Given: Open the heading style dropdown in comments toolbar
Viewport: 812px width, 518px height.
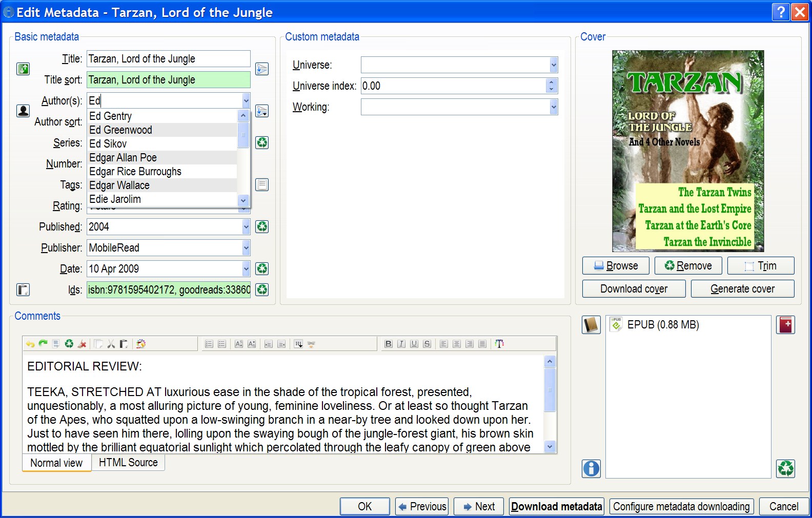Looking at the screenshot, I should pyautogui.click(x=298, y=344).
